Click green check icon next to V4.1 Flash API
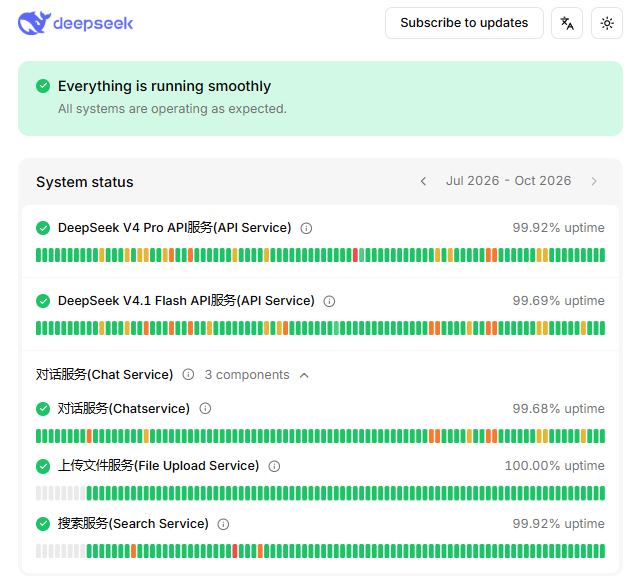The image size is (636, 587). (43, 301)
